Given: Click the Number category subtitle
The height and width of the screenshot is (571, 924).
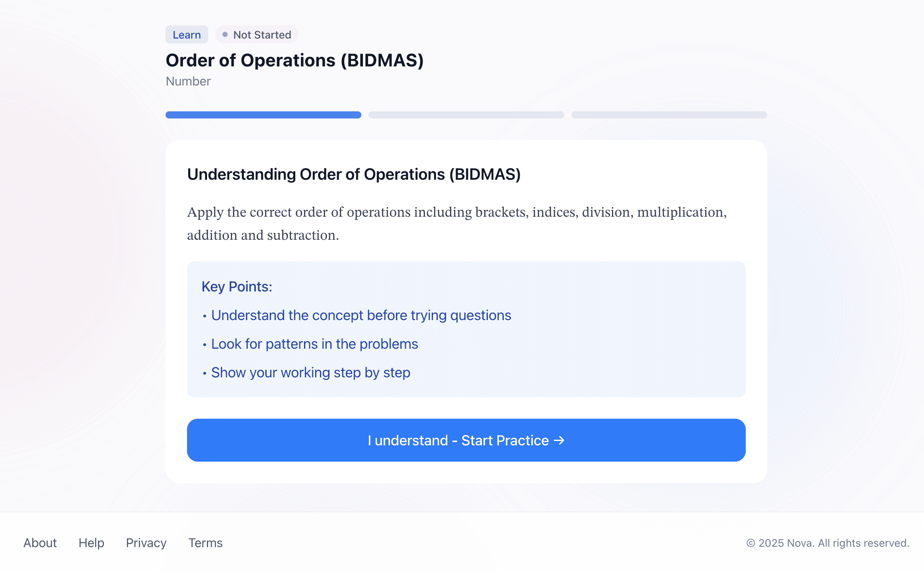Looking at the screenshot, I should click(188, 81).
